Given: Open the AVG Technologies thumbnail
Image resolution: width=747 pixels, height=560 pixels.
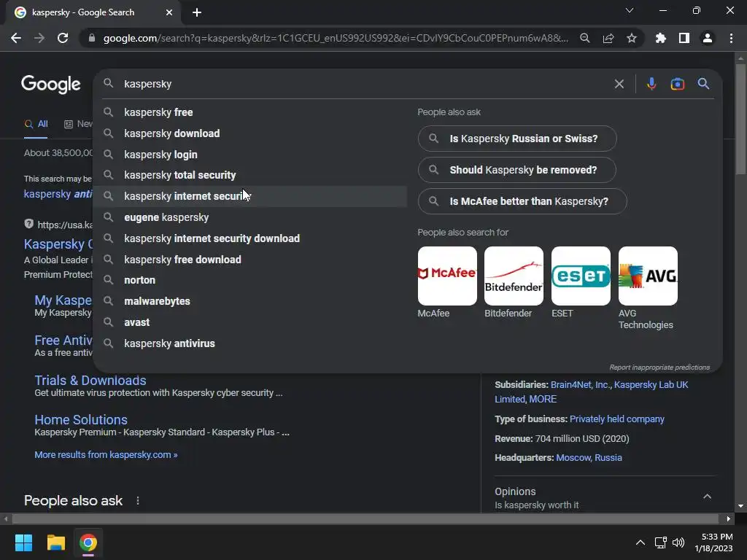Looking at the screenshot, I should click(x=648, y=276).
